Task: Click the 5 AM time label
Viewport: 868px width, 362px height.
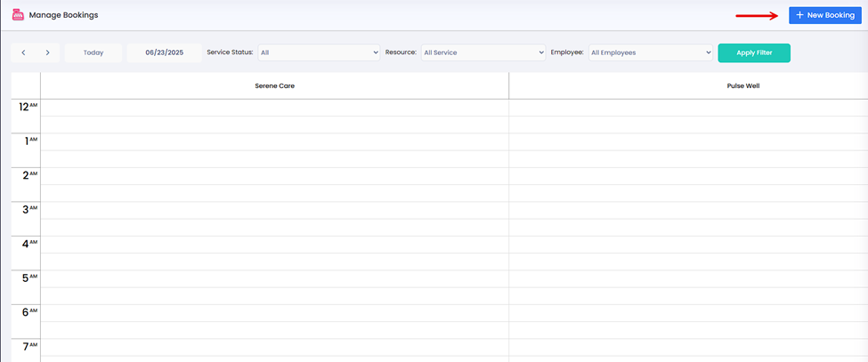Action: click(29, 278)
